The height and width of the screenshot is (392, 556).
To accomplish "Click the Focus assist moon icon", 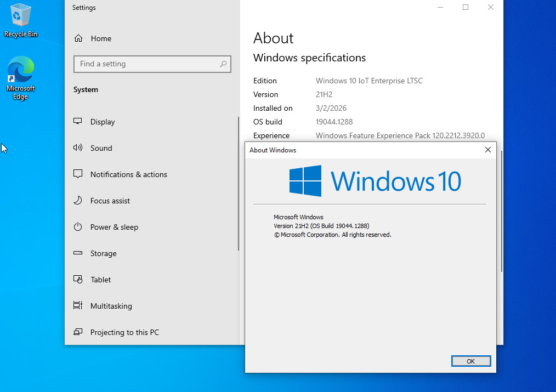I will 78,200.
